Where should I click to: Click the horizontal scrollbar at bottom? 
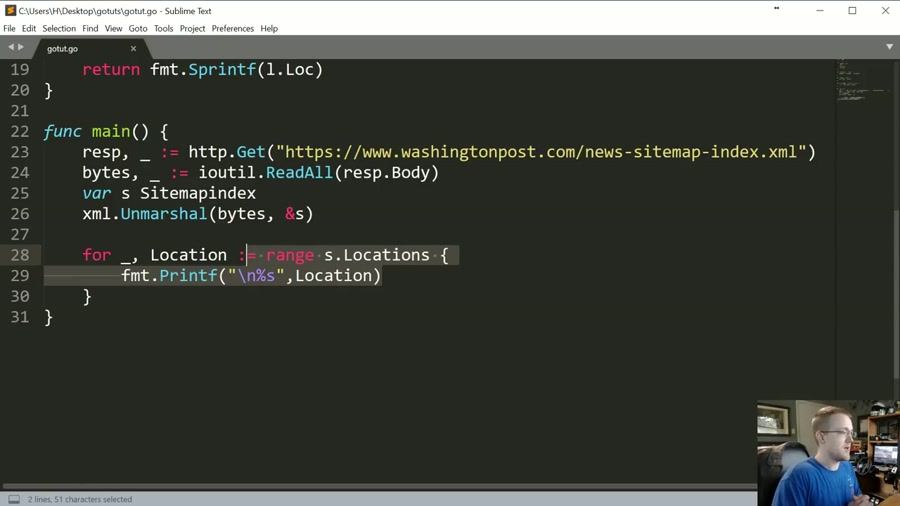pos(379,487)
